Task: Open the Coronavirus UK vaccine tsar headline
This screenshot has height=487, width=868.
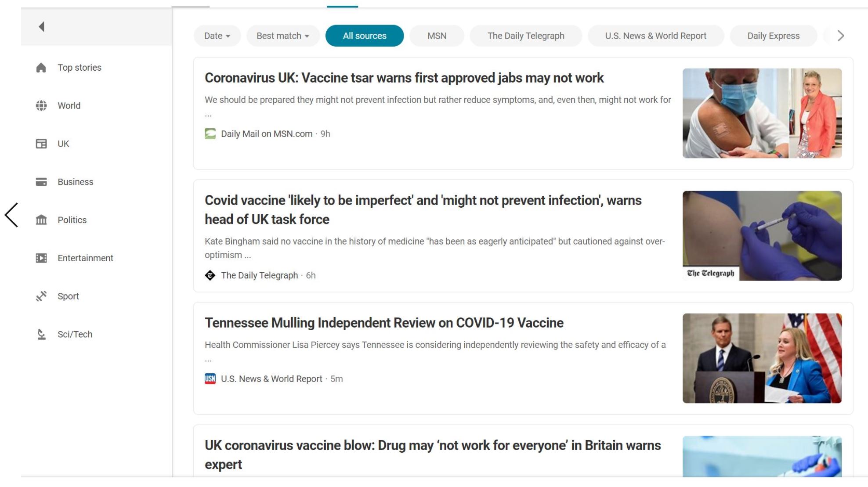Action: (404, 78)
